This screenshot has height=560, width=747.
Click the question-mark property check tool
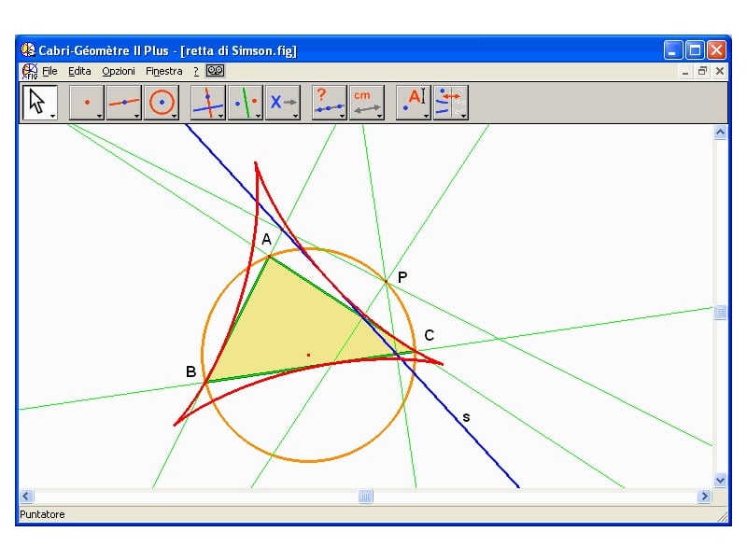[329, 102]
